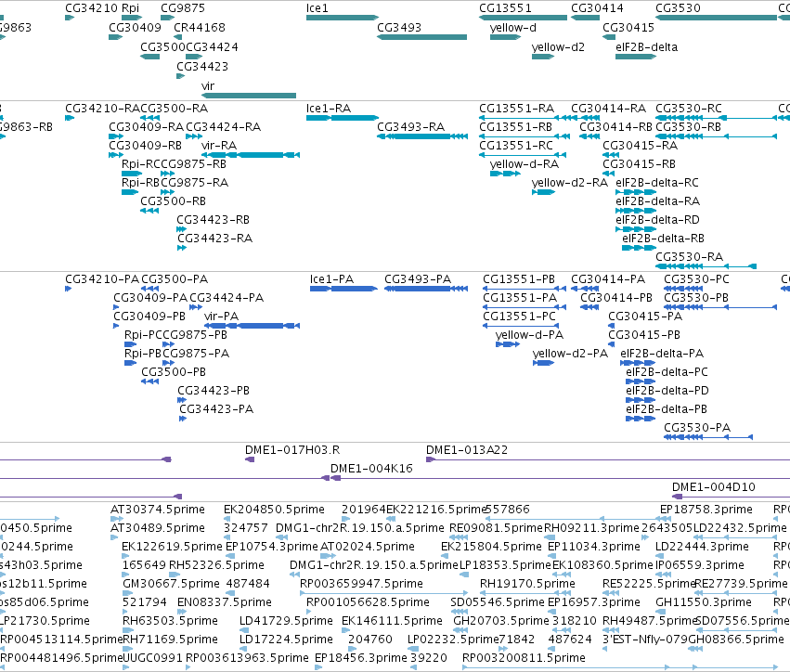Click the CG9875-RB transcript label
Viewport: 790px width, 672px height.
193,164
